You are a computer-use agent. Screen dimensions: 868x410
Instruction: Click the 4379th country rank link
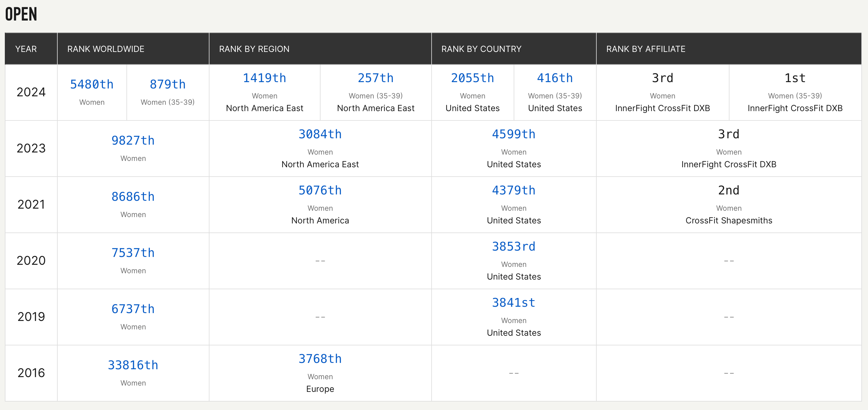pyautogui.click(x=513, y=191)
